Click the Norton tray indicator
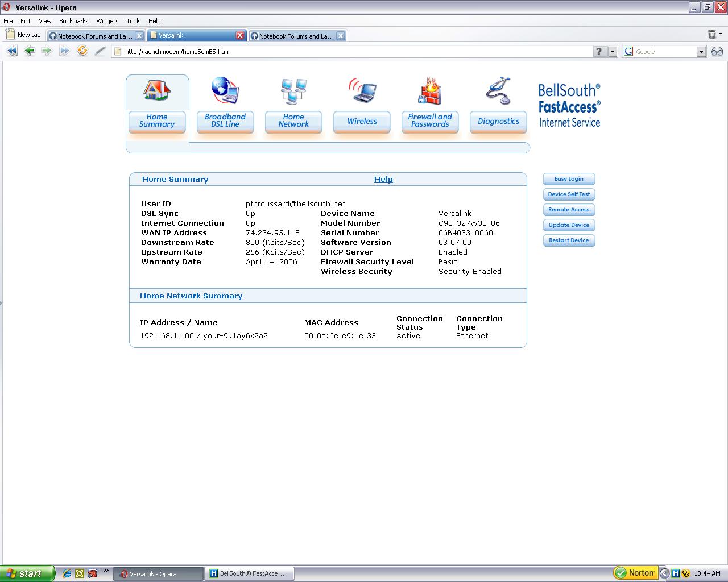The height and width of the screenshot is (582, 728). pos(635,573)
